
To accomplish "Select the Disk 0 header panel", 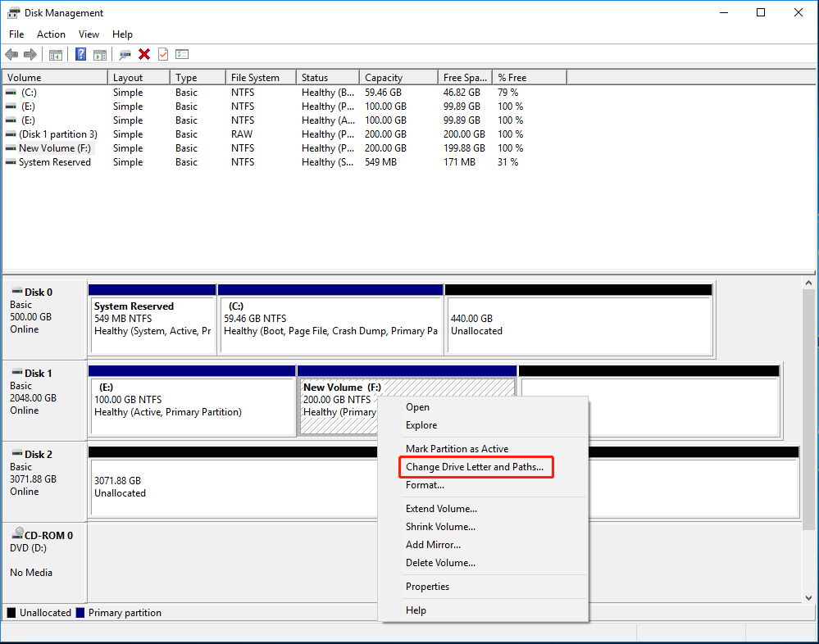I will tap(44, 320).
